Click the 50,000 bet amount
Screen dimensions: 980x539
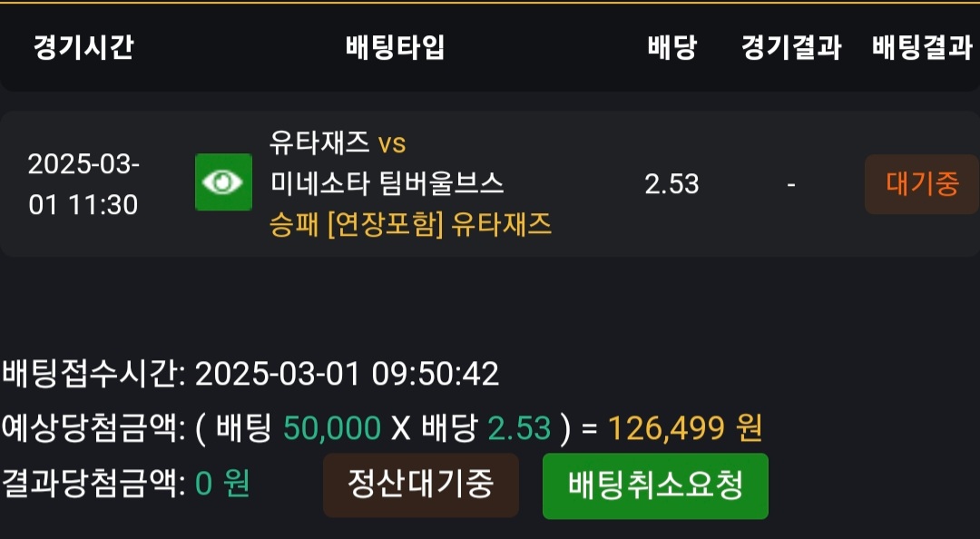coord(331,427)
